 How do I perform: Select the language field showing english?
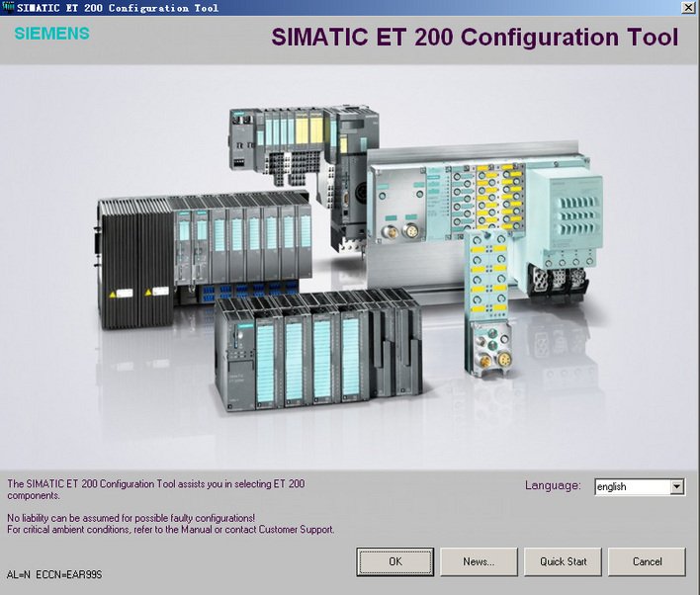point(640,486)
